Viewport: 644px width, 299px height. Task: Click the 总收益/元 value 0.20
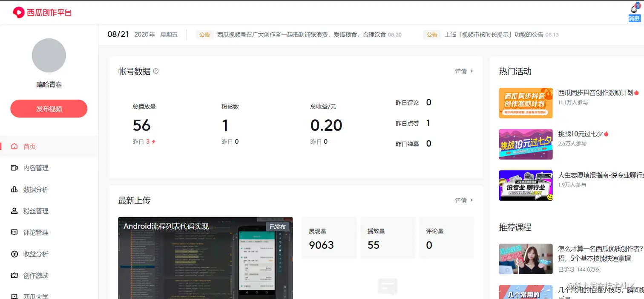(x=326, y=125)
